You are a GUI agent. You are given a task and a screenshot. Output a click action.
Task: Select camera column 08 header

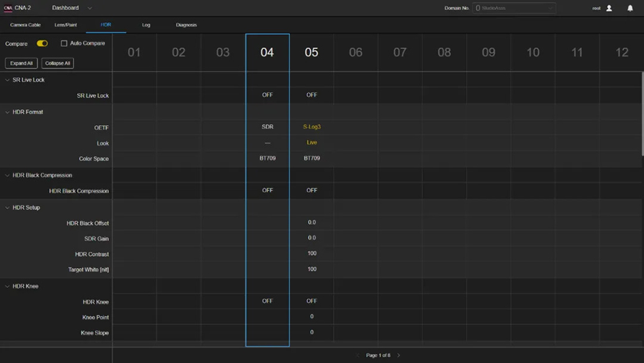[x=444, y=52]
